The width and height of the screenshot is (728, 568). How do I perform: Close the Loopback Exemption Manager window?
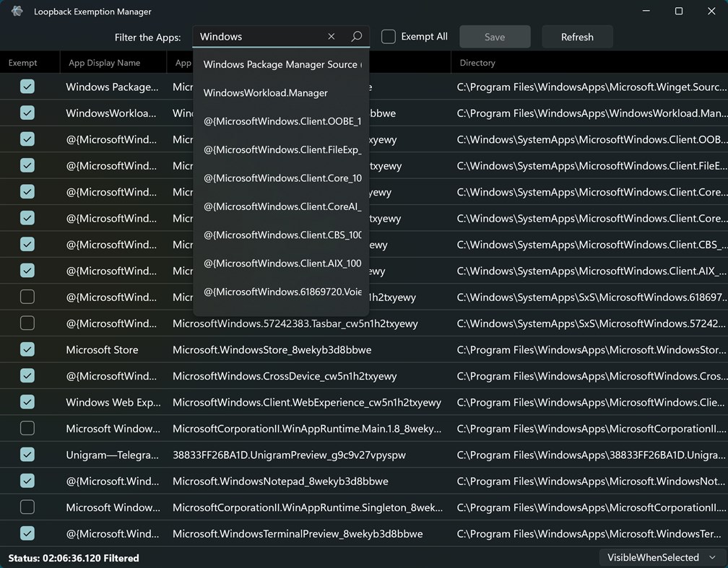click(711, 11)
